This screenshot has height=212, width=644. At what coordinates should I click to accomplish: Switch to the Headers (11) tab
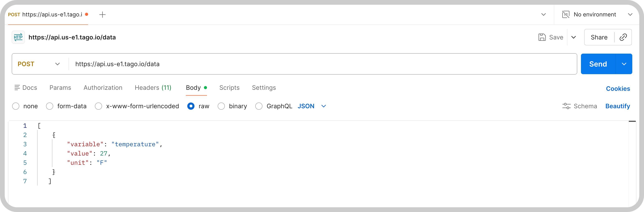click(153, 88)
